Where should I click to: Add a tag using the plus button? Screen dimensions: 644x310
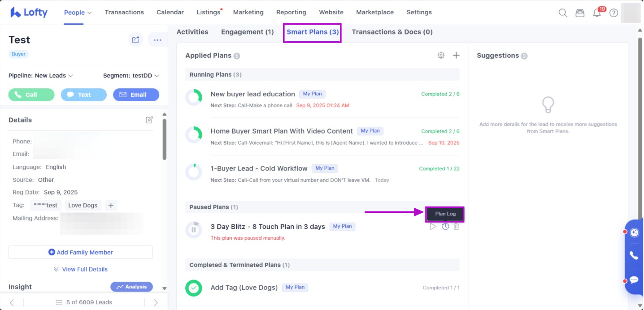111,205
